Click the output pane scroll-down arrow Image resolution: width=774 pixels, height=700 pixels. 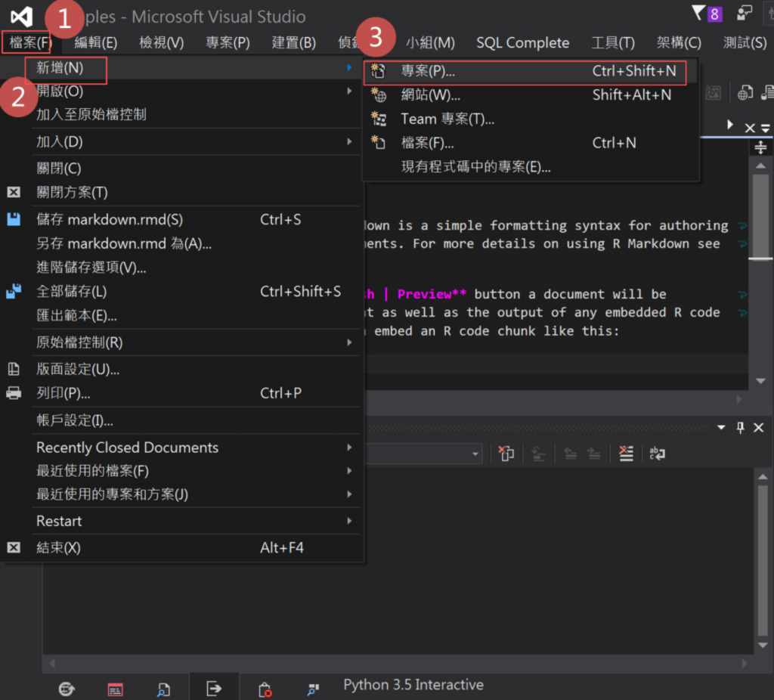pyautogui.click(x=763, y=646)
